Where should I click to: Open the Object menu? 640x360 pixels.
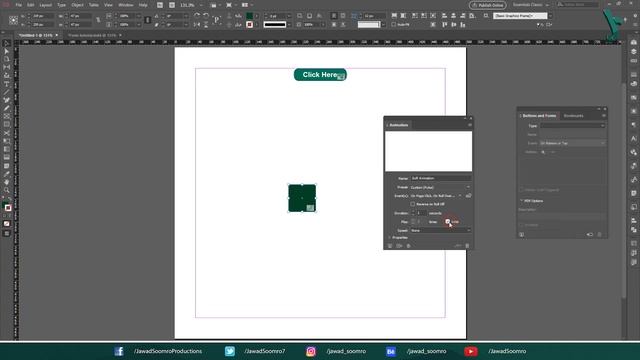[77, 5]
